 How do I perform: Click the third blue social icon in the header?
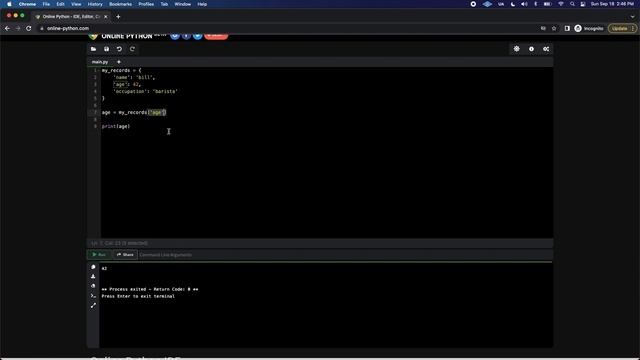198,36
